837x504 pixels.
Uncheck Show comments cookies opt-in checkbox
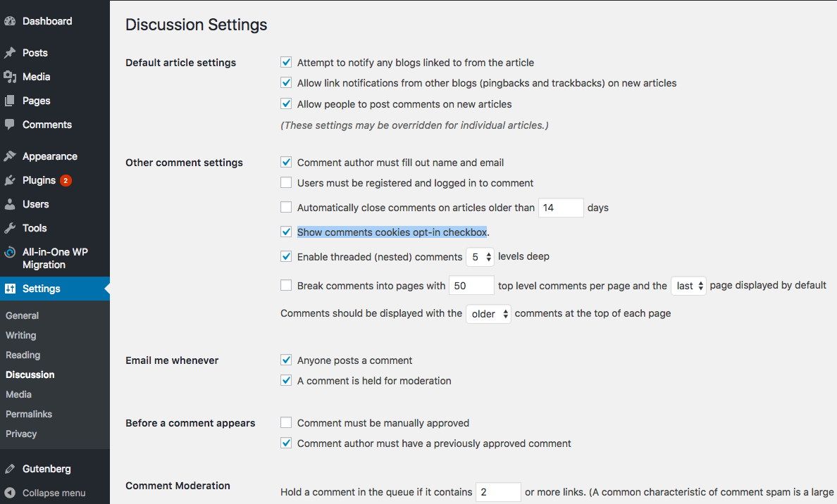[286, 232]
